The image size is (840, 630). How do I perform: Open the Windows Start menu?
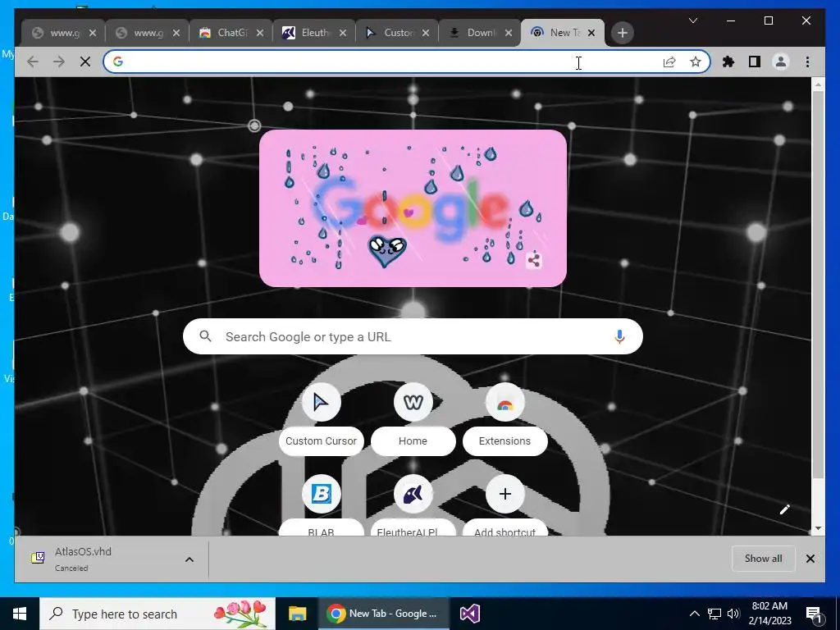[x=20, y=614]
